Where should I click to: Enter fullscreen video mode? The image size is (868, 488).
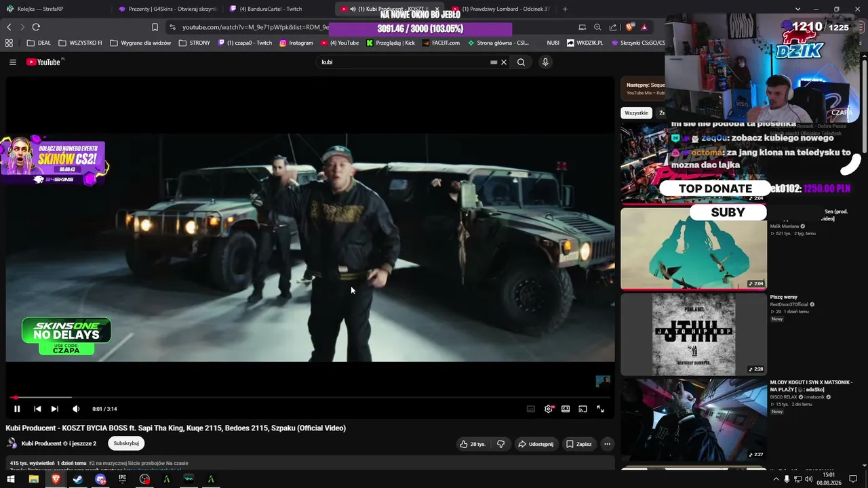[600, 409]
